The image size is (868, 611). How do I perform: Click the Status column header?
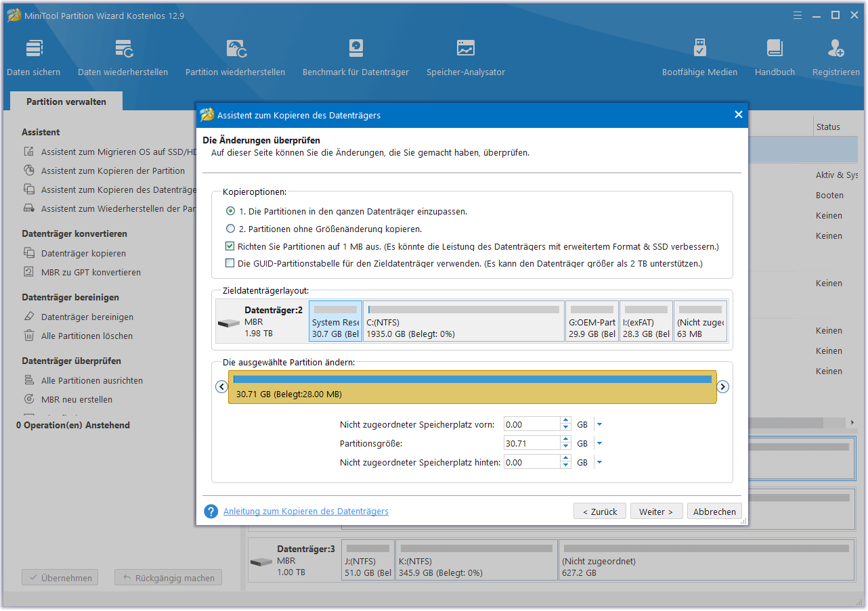pyautogui.click(x=828, y=127)
